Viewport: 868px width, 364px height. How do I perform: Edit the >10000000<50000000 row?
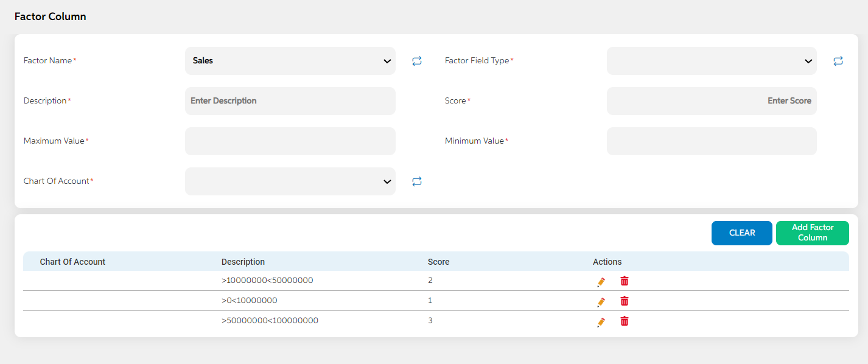point(601,281)
